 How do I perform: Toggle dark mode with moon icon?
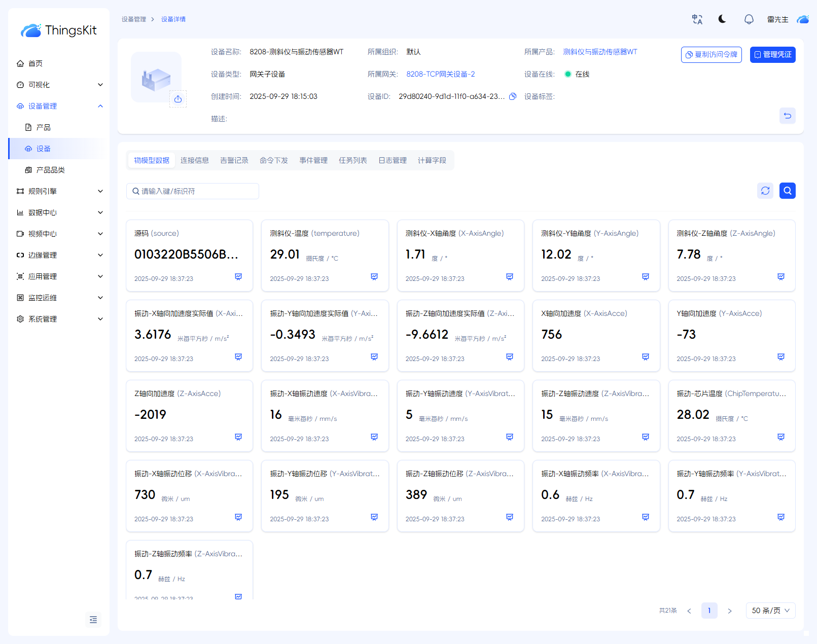click(x=722, y=19)
